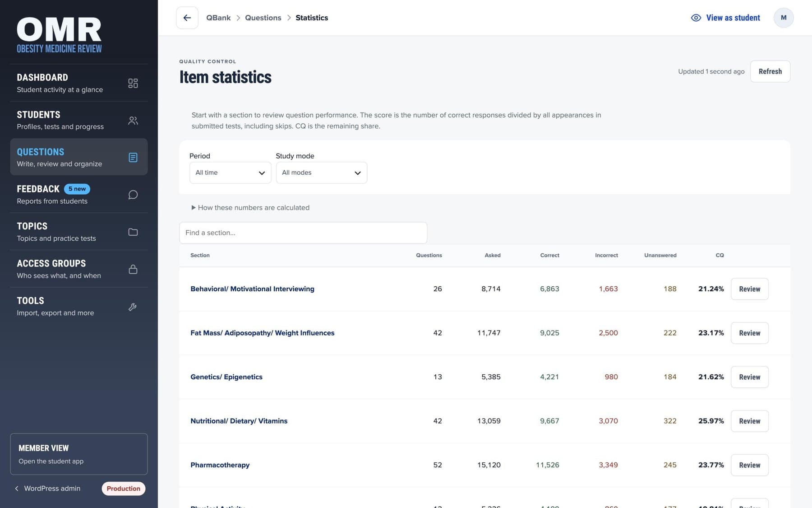
Task: Go to the Questions breadcrumb
Action: tap(263, 18)
